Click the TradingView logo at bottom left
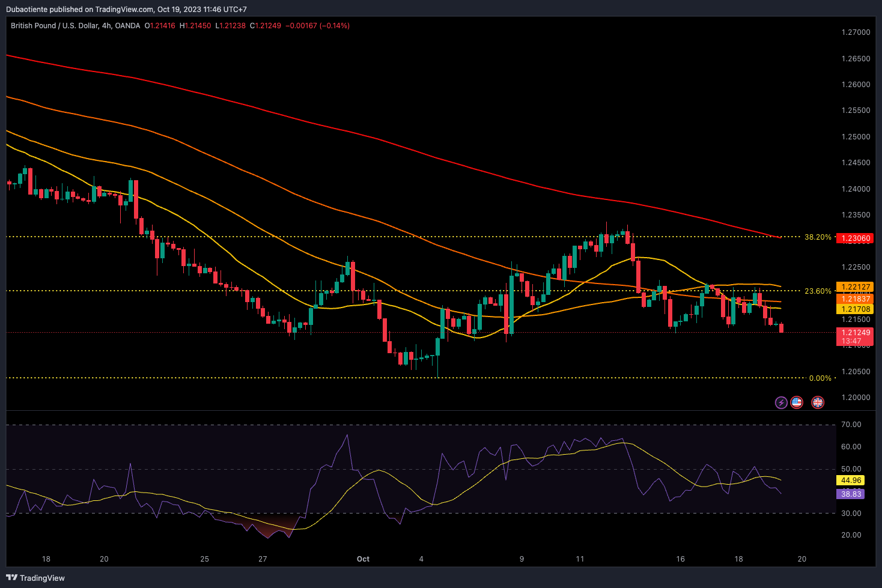The image size is (882, 588). pyautogui.click(x=35, y=578)
